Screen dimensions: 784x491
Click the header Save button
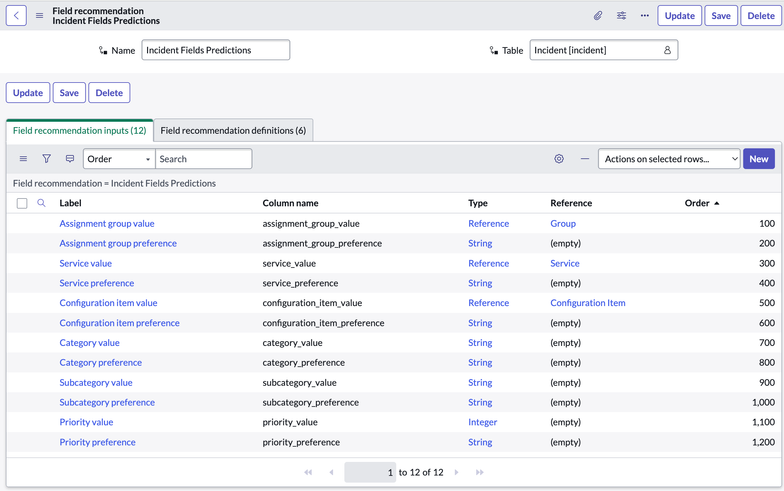pyautogui.click(x=721, y=16)
